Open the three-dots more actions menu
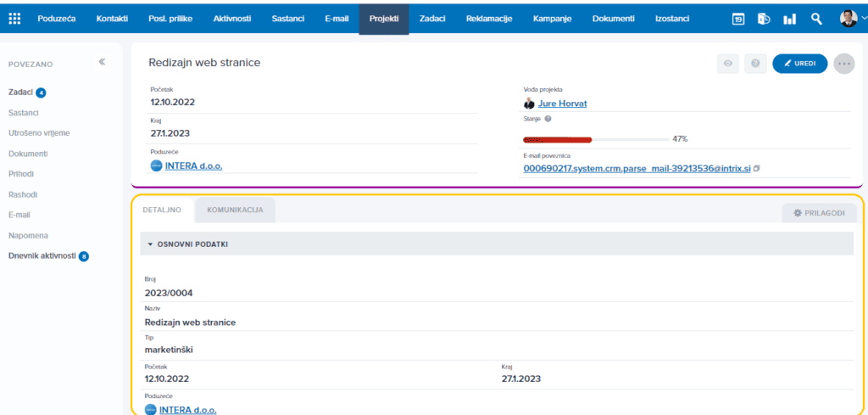 tap(843, 64)
